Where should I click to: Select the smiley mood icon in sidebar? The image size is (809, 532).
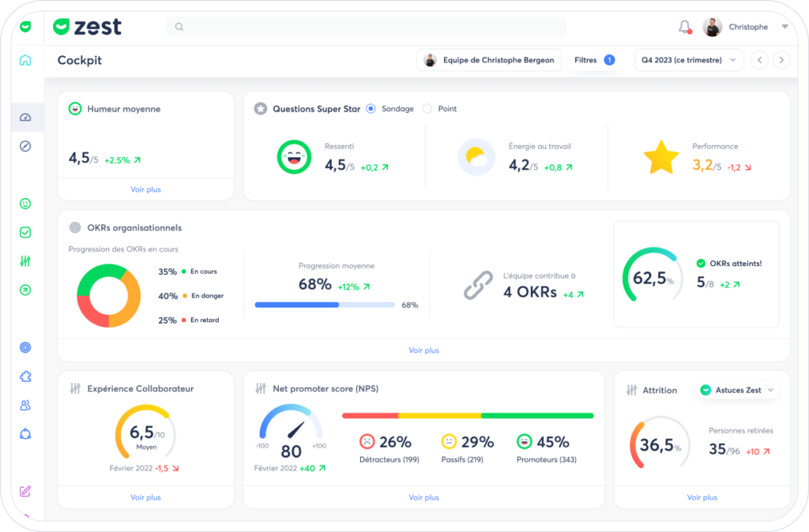click(x=25, y=204)
